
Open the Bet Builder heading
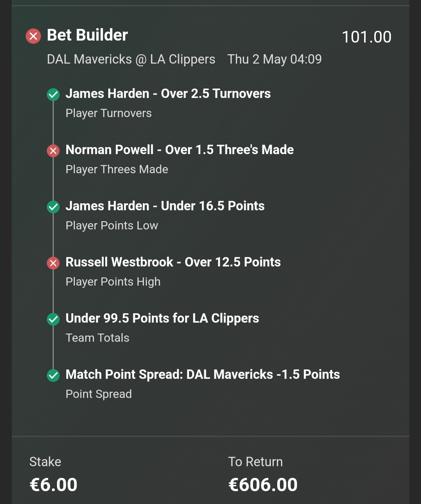click(x=87, y=35)
